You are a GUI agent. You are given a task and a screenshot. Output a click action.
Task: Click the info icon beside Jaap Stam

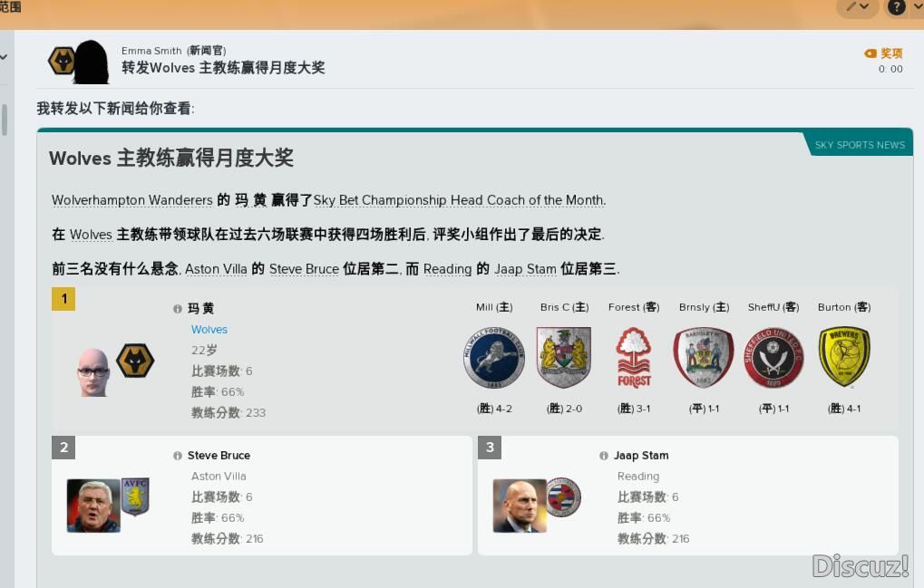(603, 456)
